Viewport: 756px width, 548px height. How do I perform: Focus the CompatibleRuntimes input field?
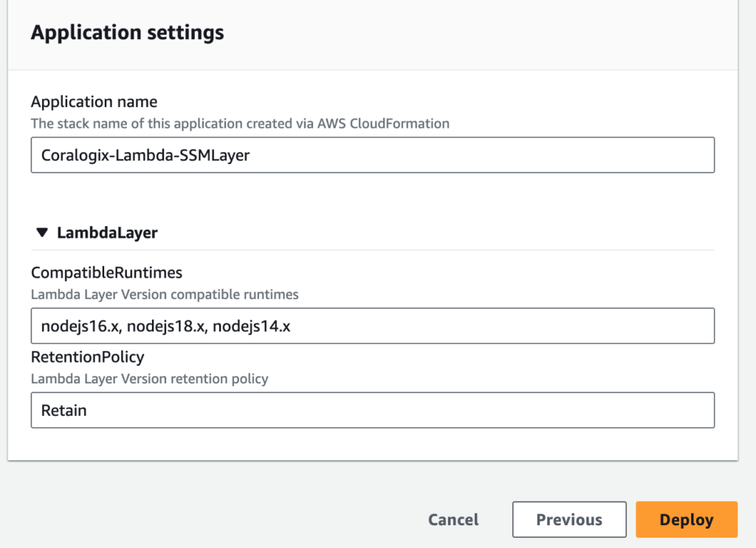tap(373, 326)
